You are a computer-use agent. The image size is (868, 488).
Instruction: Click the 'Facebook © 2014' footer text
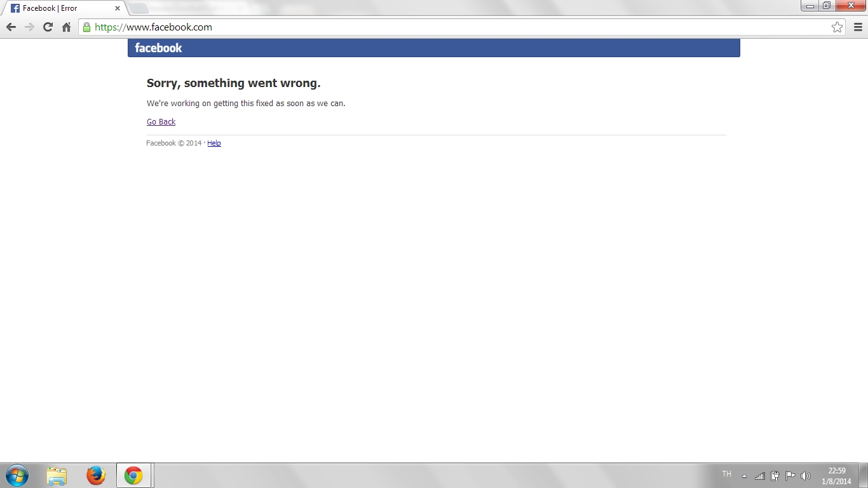pyautogui.click(x=173, y=143)
